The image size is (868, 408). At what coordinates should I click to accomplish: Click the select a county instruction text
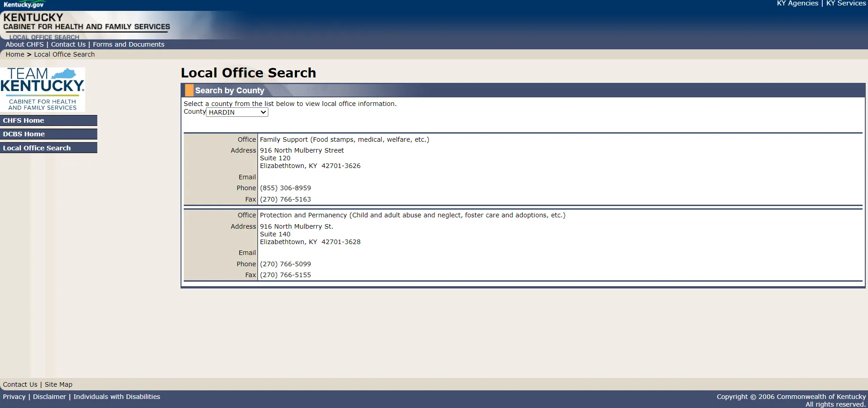pyautogui.click(x=290, y=104)
